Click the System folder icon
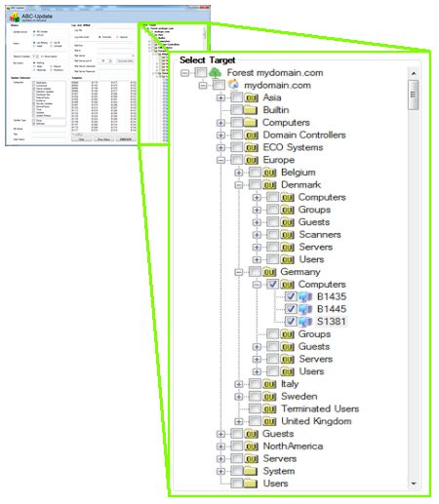The width and height of the screenshot is (439, 504). point(251,471)
